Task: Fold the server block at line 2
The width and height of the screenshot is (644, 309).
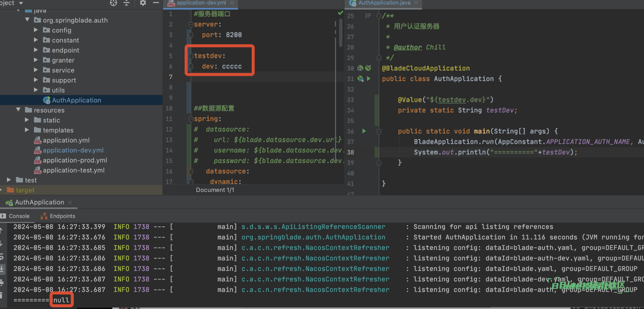Action: (191, 24)
